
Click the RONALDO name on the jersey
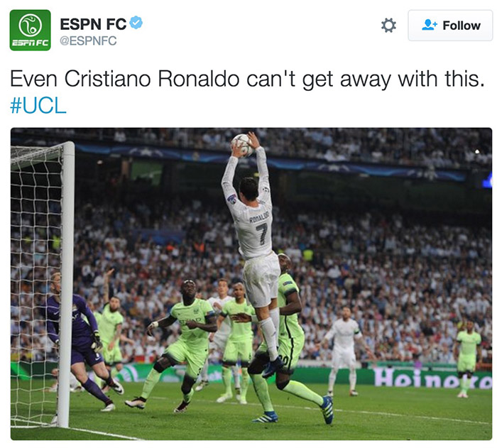click(x=259, y=217)
